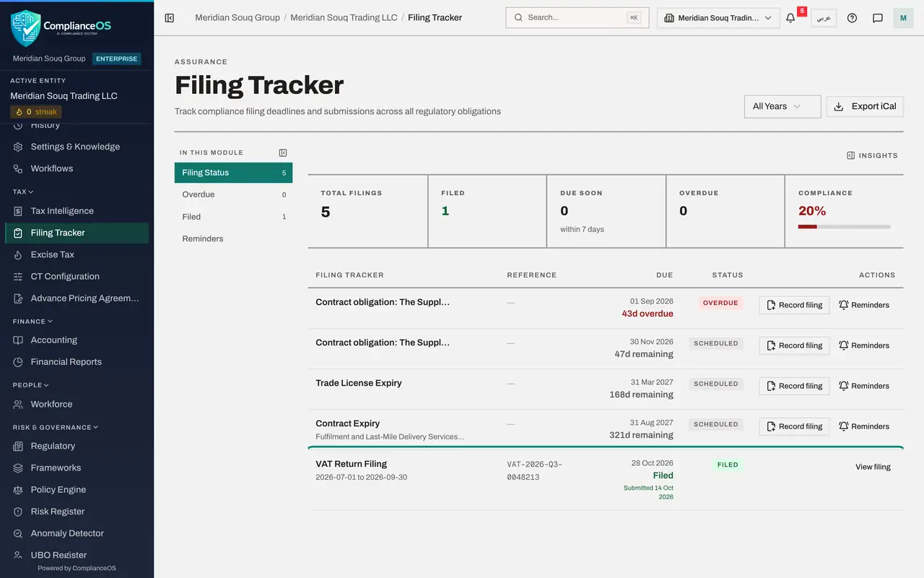Open the All Years dropdown
This screenshot has width=924, height=578.
783,106
